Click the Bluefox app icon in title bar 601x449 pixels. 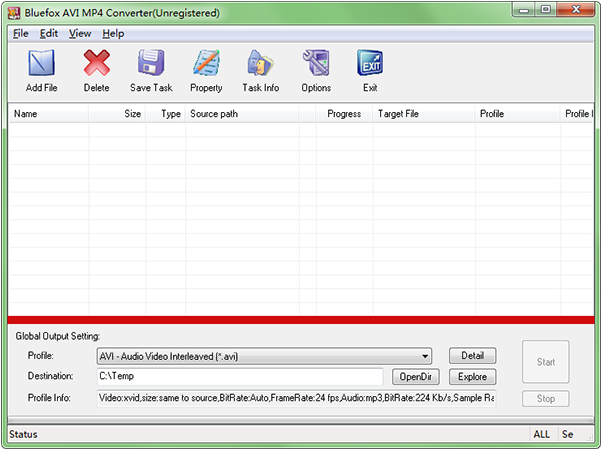click(x=14, y=13)
